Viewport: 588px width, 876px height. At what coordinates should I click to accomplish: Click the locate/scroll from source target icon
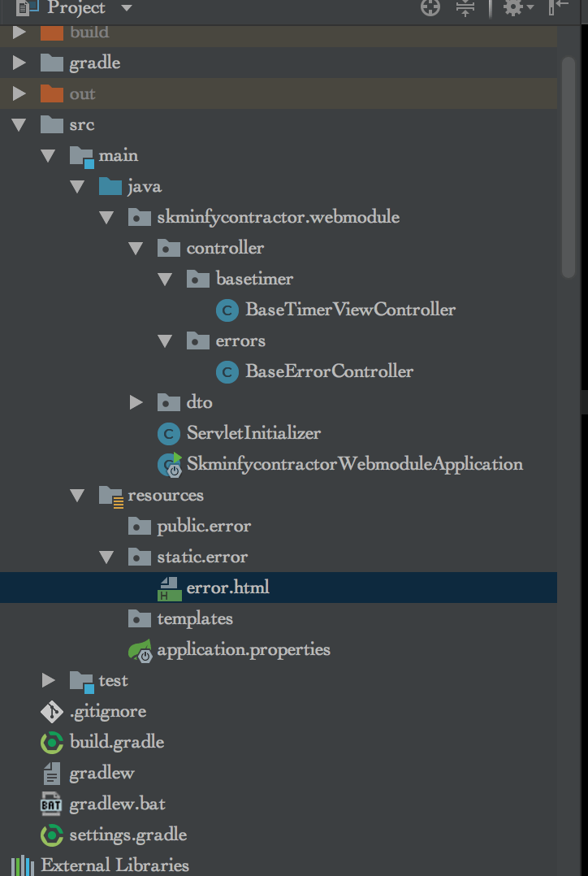coord(430,8)
